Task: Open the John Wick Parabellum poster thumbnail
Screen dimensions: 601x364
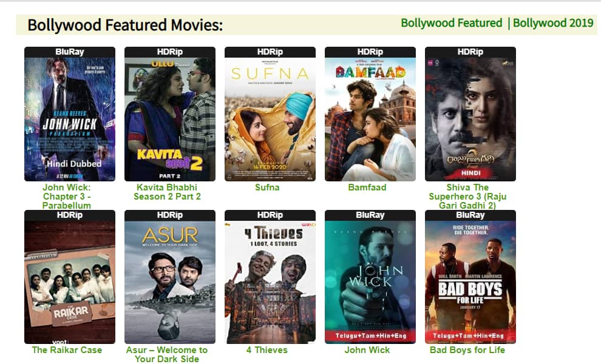Action: click(x=70, y=114)
